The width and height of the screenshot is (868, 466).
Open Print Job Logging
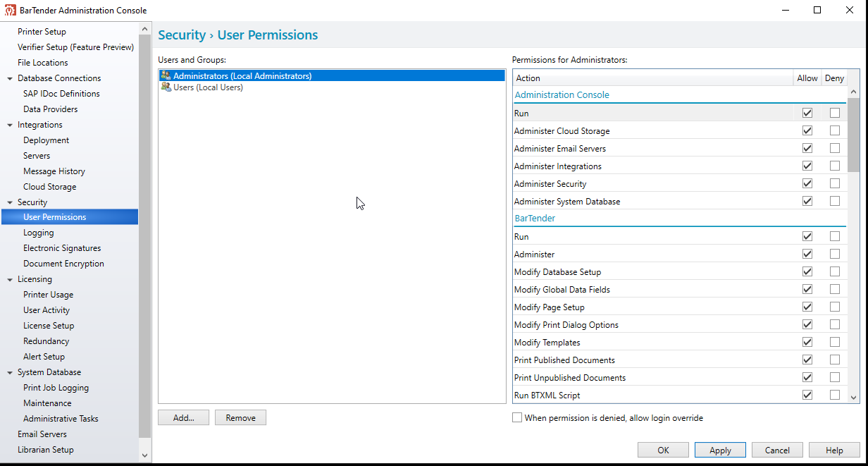click(56, 388)
